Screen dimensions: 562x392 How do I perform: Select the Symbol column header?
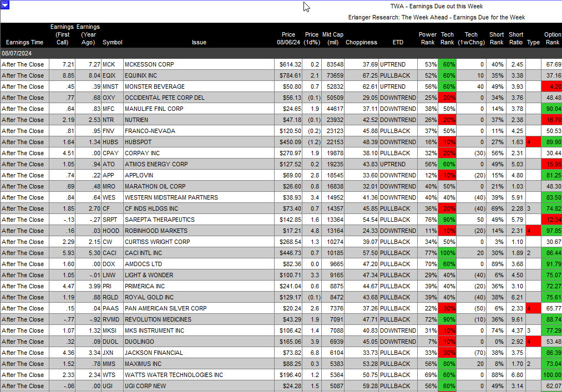point(112,42)
